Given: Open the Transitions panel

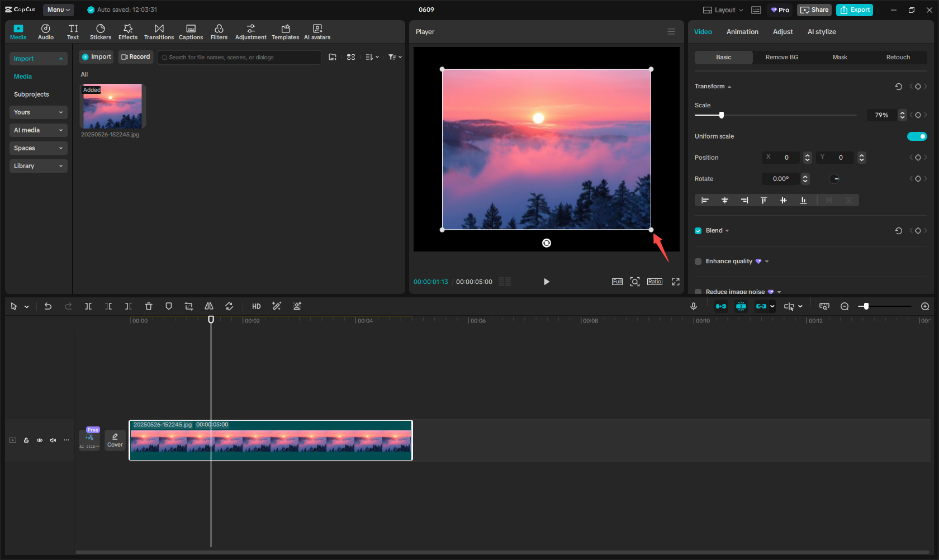Looking at the screenshot, I should click(159, 31).
